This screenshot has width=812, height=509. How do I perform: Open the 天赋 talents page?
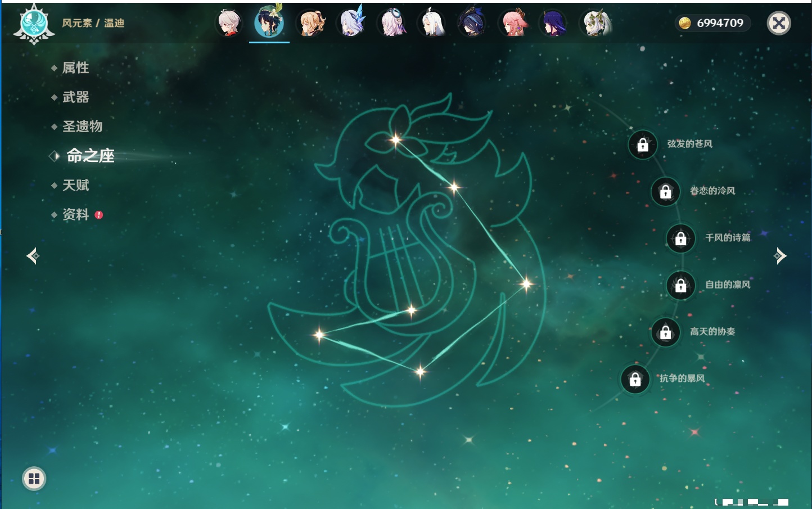[75, 185]
